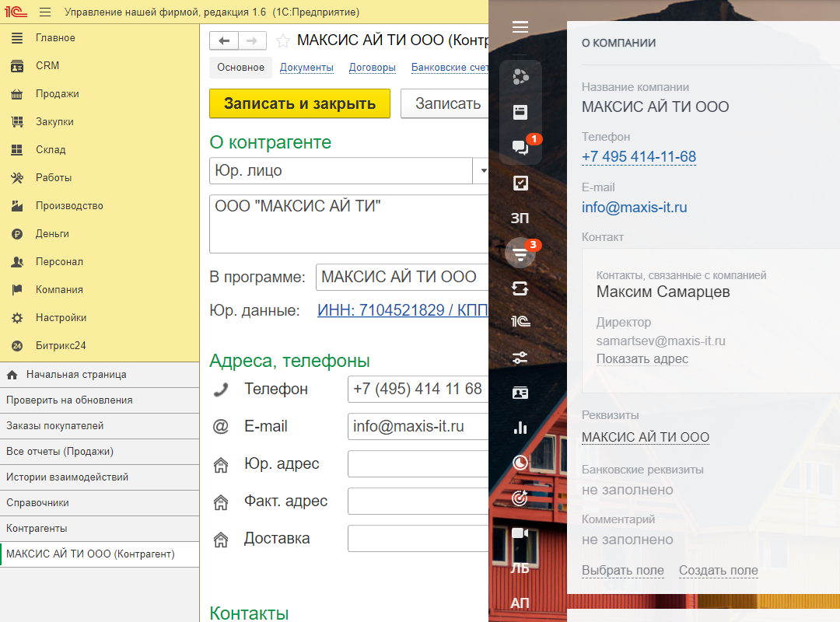This screenshot has width=840, height=622.
Task: Click the Деньги ruble coin icon
Action: pyautogui.click(x=17, y=233)
